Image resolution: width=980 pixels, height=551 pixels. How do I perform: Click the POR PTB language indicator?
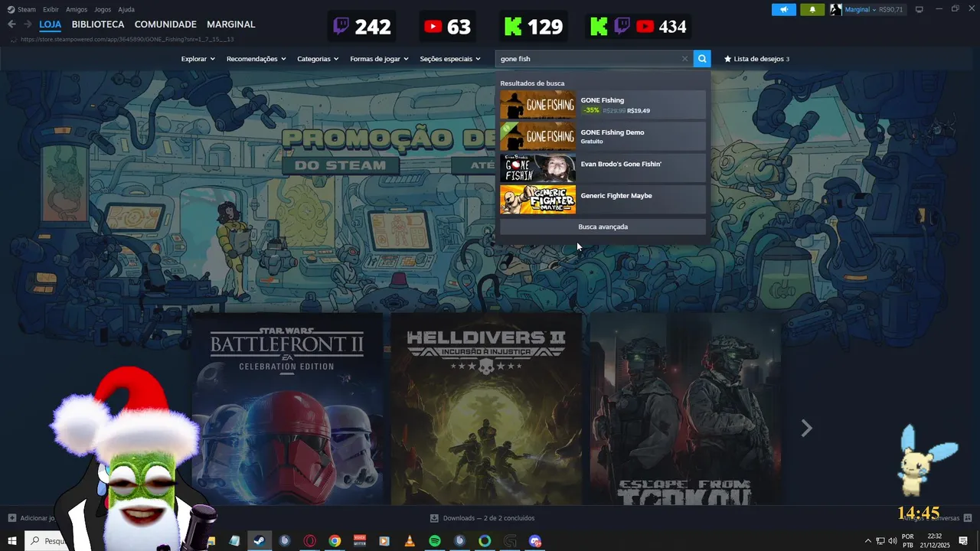click(x=908, y=541)
